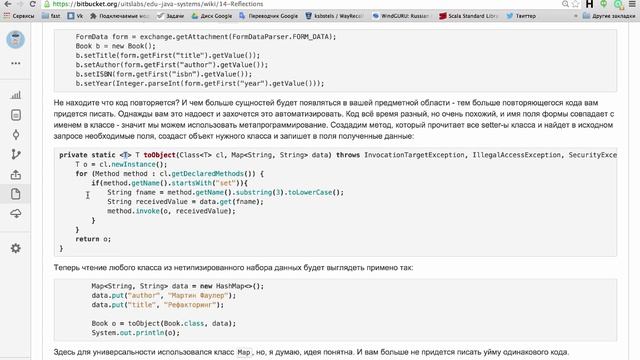The image size is (640, 360).
Task: Open the Overview bar chart icon in sidebar
Action: (x=16, y=95)
